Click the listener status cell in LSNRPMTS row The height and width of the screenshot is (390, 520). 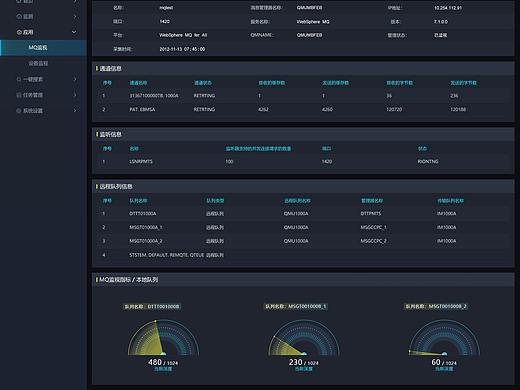428,161
